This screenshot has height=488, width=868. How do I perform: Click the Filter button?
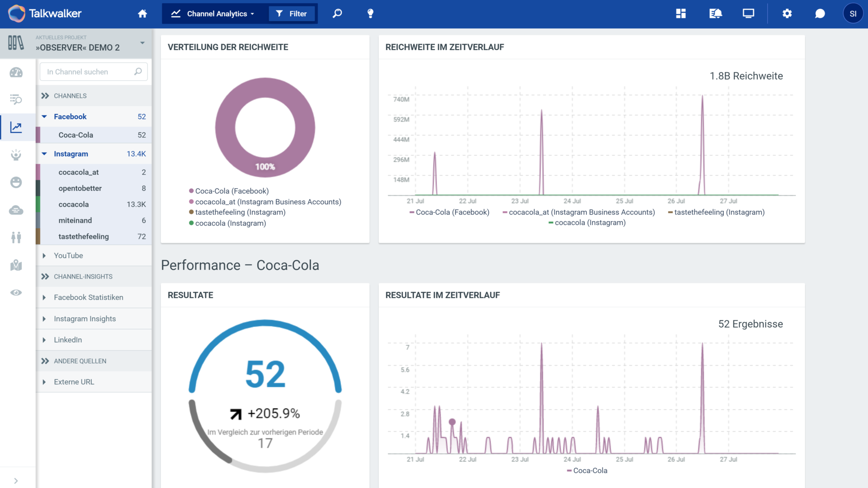tap(292, 14)
